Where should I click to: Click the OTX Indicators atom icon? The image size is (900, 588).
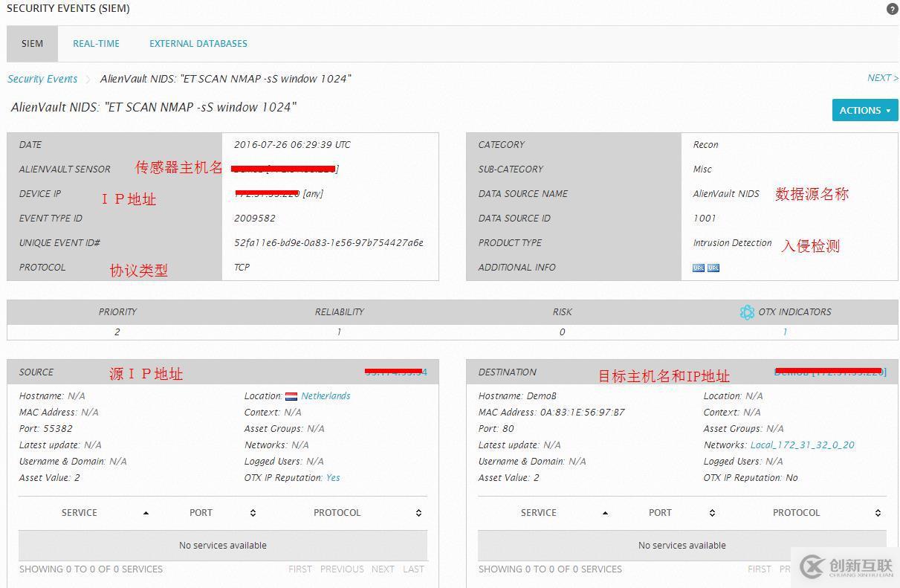[x=747, y=312]
